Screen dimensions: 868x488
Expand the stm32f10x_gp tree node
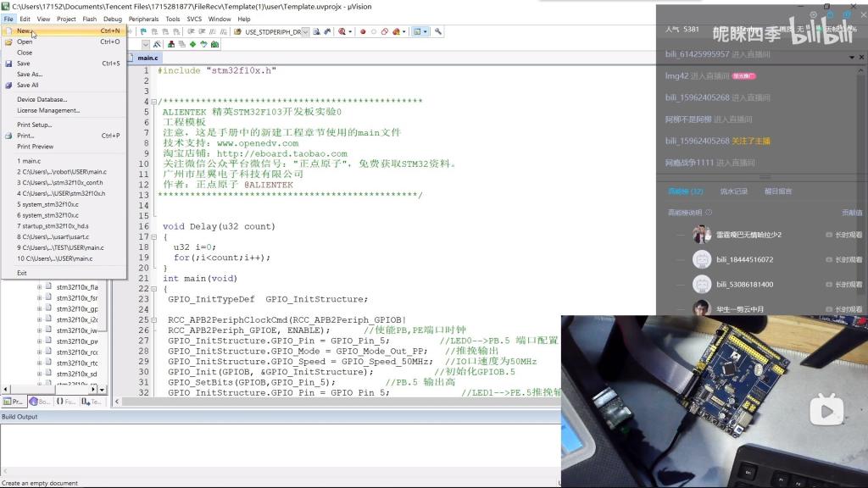point(39,309)
